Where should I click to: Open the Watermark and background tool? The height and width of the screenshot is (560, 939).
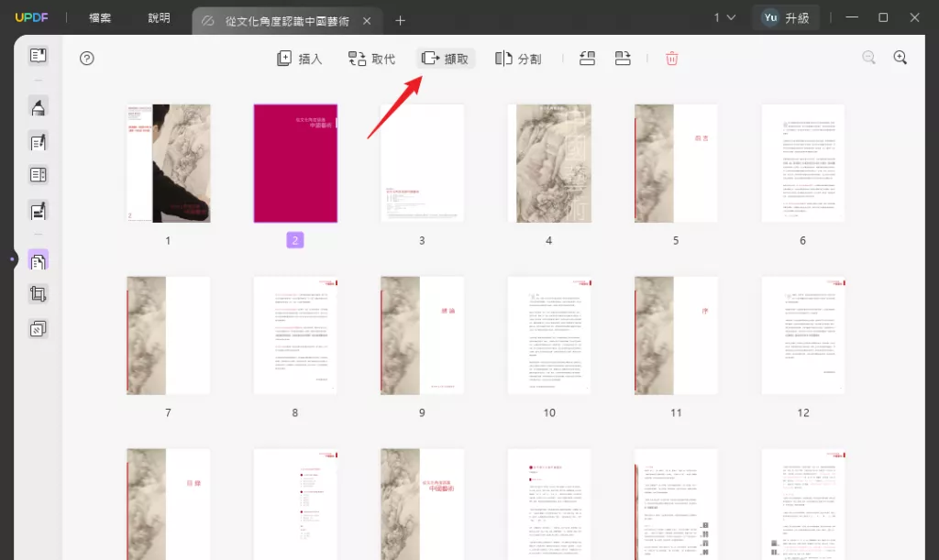click(38, 328)
